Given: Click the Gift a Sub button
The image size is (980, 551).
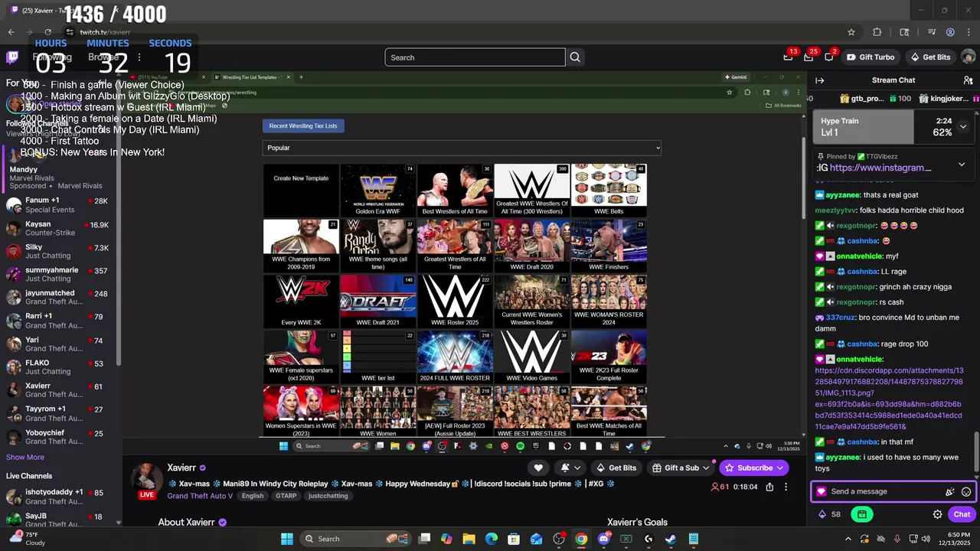Looking at the screenshot, I should click(x=681, y=468).
